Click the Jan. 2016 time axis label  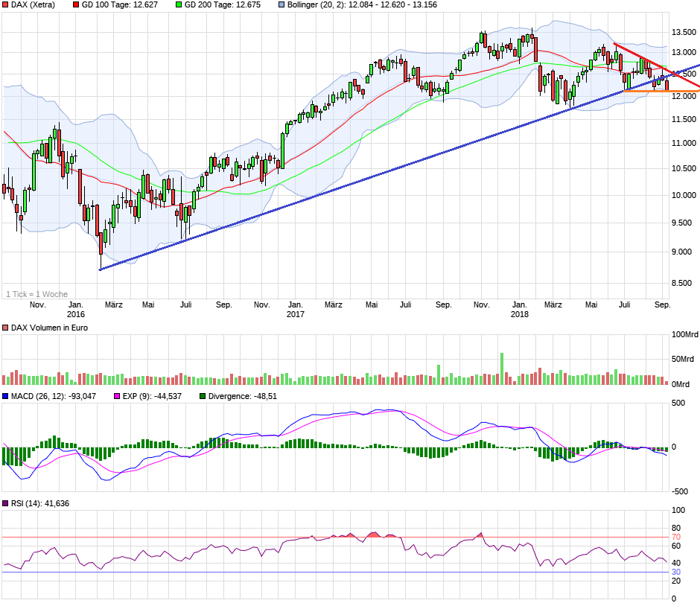[75, 309]
